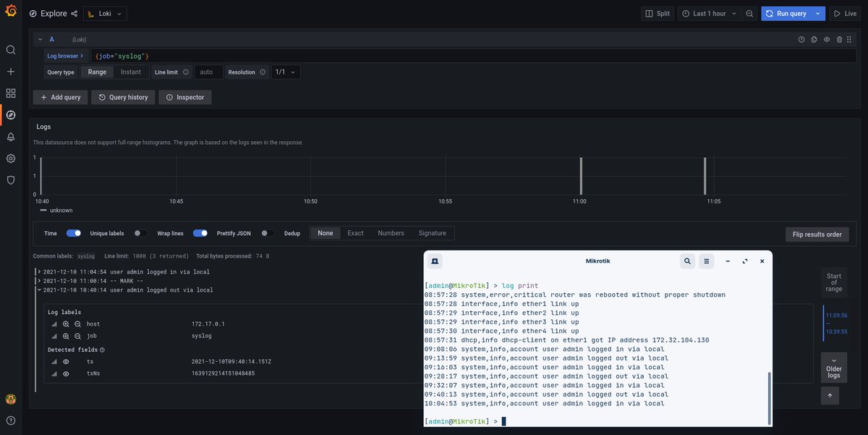Open search in Mikrotik terminal window
868x435 pixels.
click(687, 261)
